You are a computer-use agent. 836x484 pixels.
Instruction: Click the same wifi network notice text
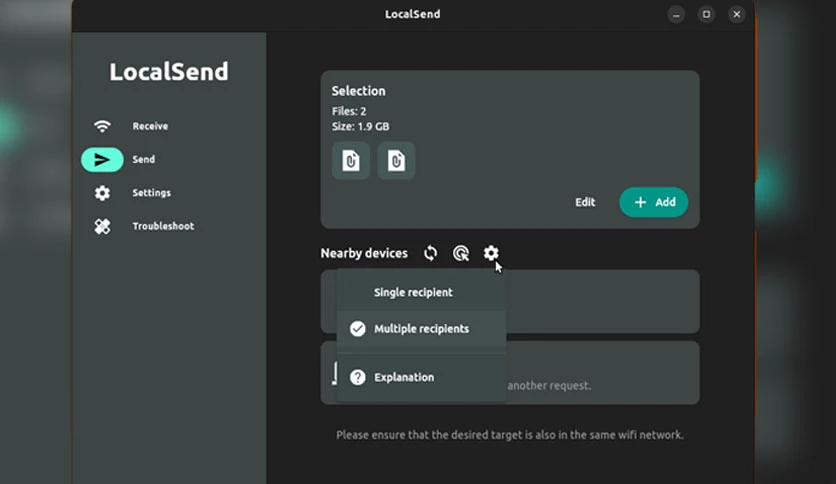click(x=510, y=435)
